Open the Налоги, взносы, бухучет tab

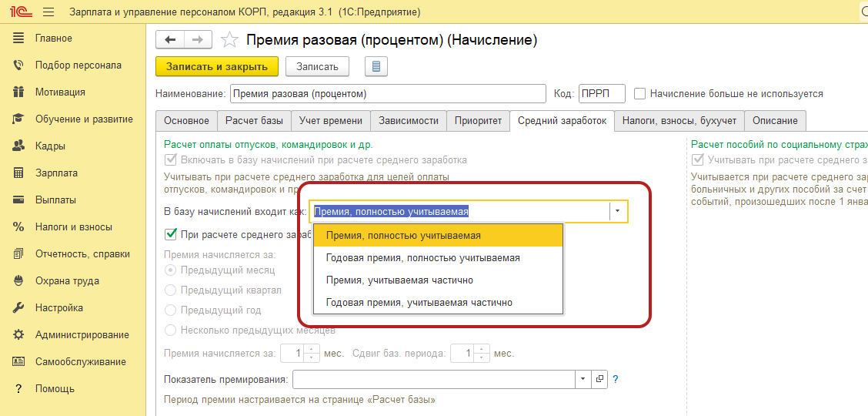[679, 121]
